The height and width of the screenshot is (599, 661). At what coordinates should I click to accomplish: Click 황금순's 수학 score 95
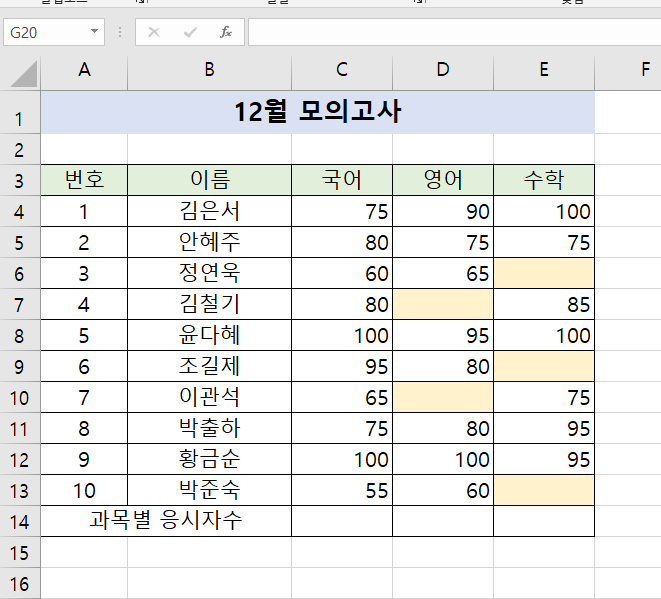544,459
